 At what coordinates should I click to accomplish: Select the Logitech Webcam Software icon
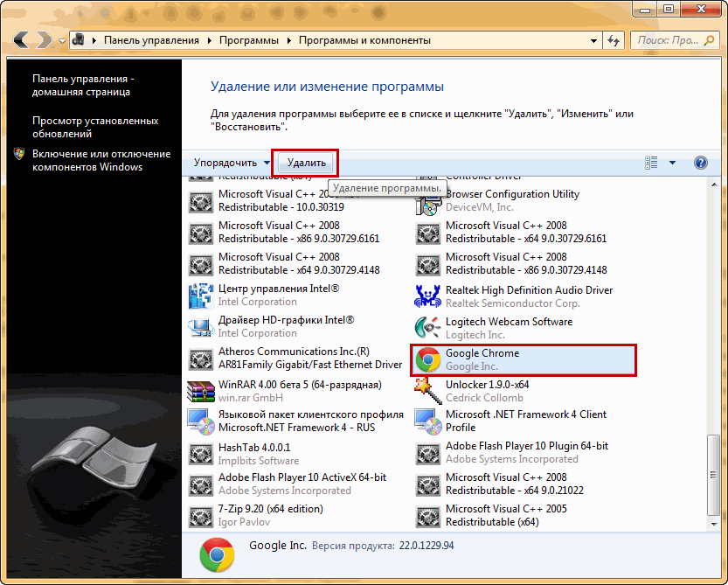(428, 328)
